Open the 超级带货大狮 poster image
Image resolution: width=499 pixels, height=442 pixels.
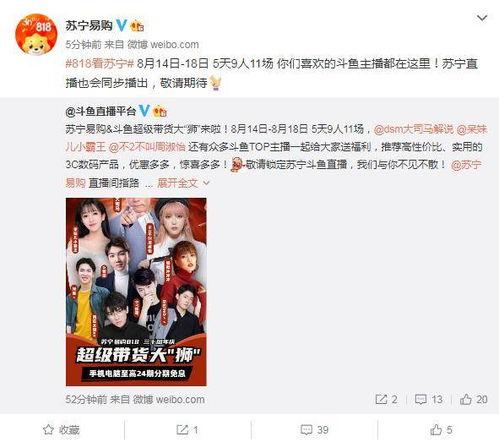(x=136, y=292)
